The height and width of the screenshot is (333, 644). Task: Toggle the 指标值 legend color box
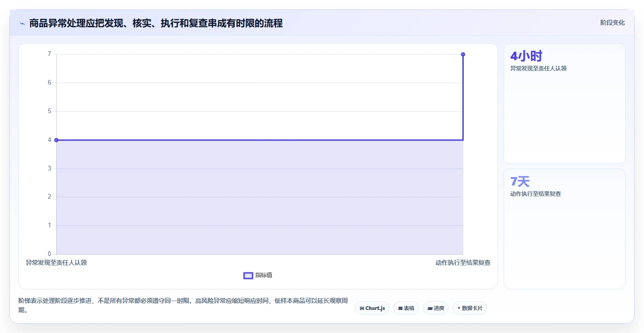click(248, 275)
